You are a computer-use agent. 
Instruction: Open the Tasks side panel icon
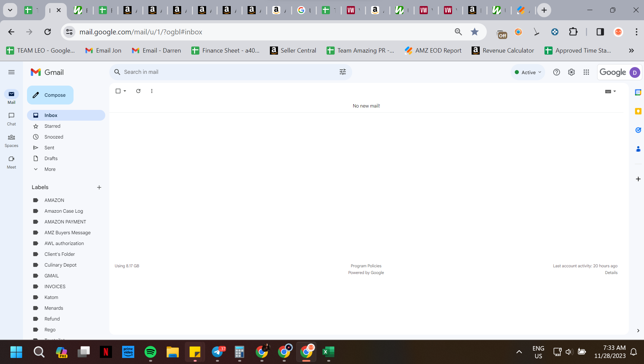[638, 130]
